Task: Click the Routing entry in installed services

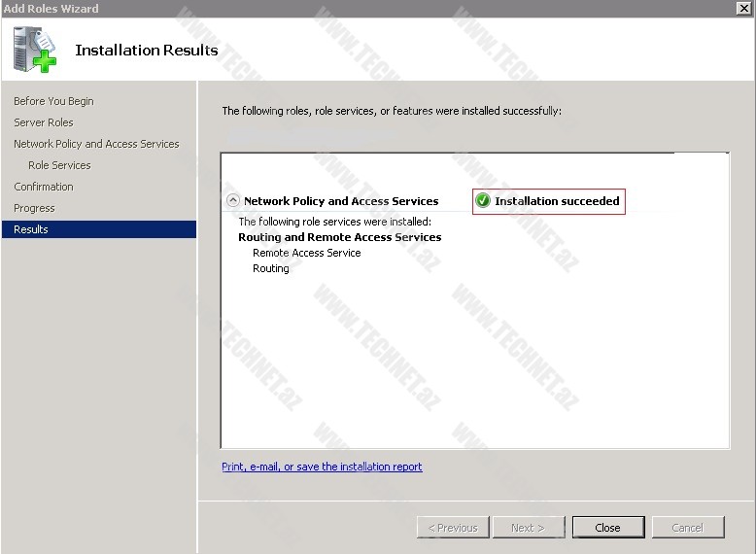Action: (271, 268)
